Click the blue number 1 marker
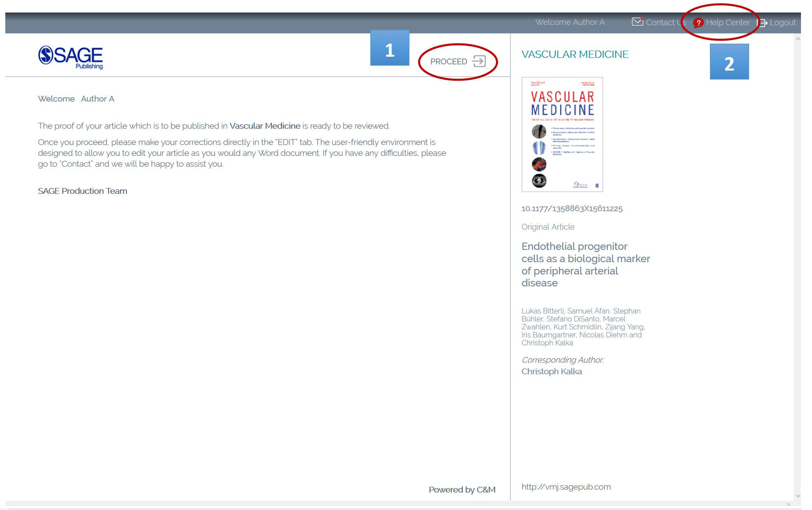812x510 pixels. tap(389, 48)
